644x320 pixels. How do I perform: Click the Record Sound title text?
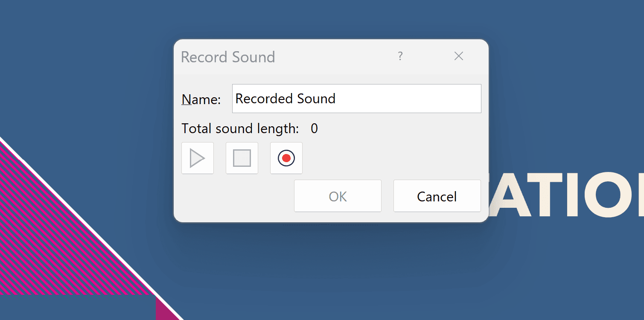(x=228, y=57)
